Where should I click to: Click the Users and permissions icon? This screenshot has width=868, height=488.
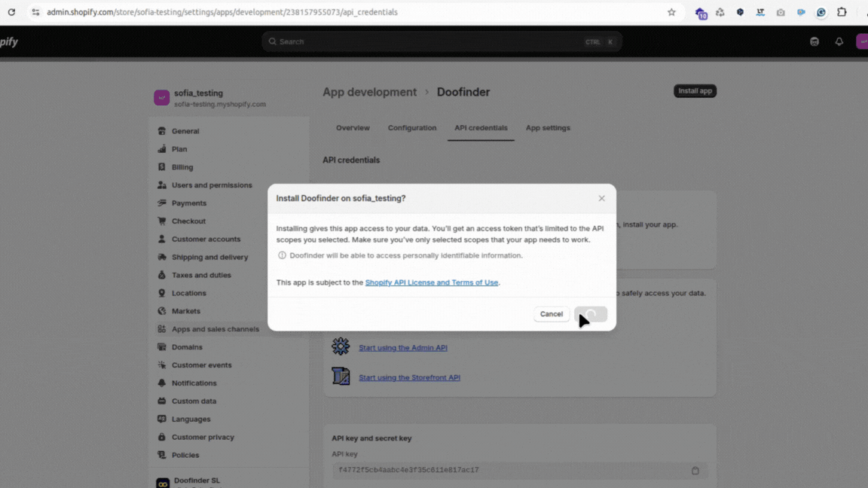pyautogui.click(x=162, y=185)
